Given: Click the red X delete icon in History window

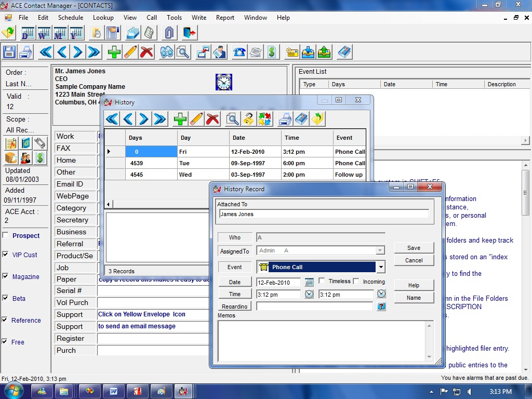Looking at the screenshot, I should pos(212,119).
